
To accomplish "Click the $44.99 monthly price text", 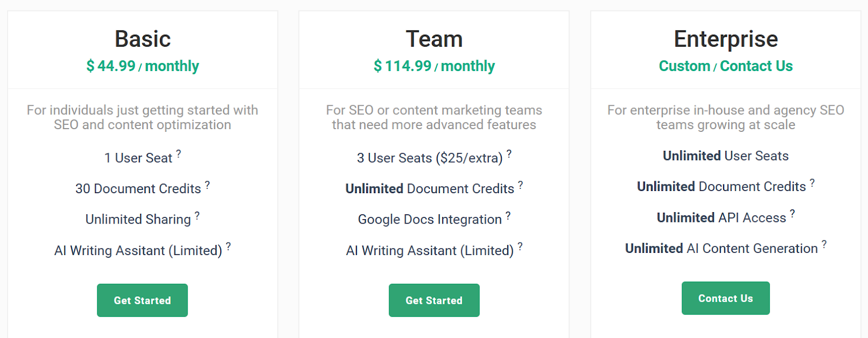I will (143, 66).
